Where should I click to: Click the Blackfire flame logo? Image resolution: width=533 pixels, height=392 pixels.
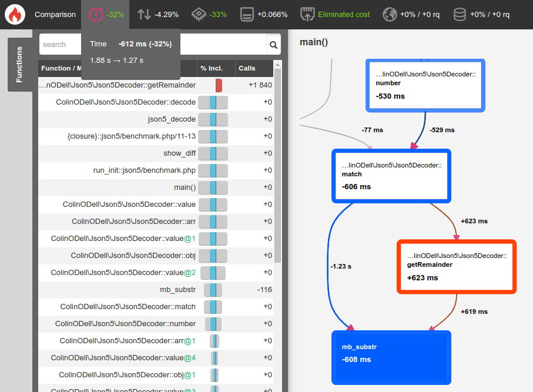click(15, 14)
